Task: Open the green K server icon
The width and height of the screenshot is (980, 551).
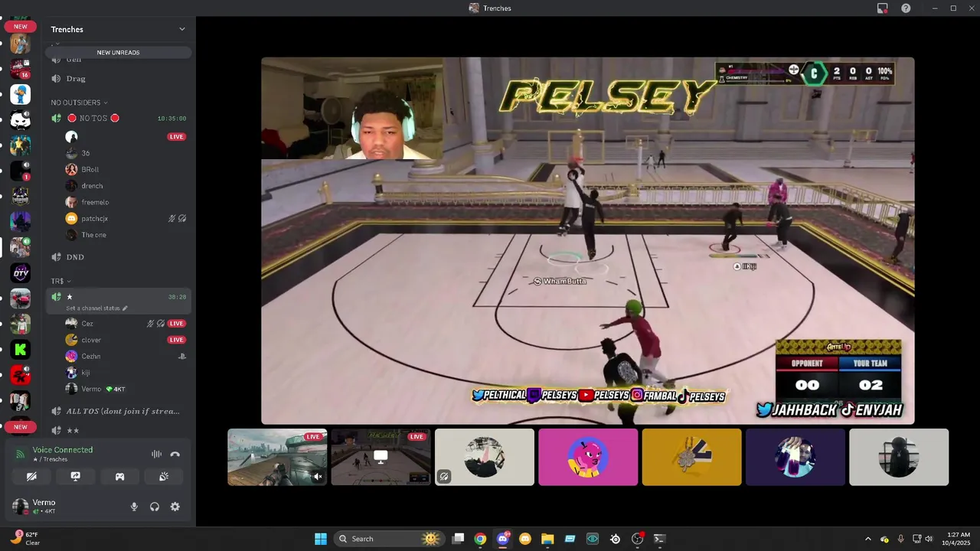Action: coord(20,350)
